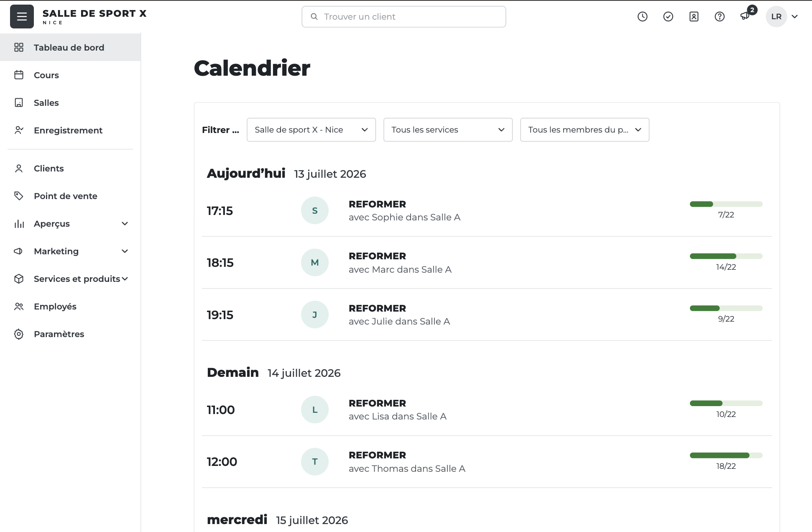Click the Demain heading
The width and height of the screenshot is (812, 532).
[x=233, y=372]
